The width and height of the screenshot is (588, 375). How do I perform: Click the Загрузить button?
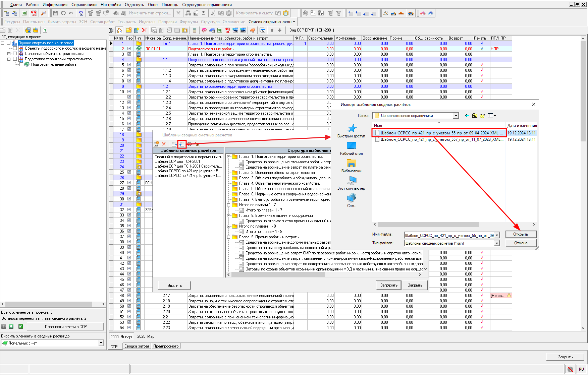(389, 285)
